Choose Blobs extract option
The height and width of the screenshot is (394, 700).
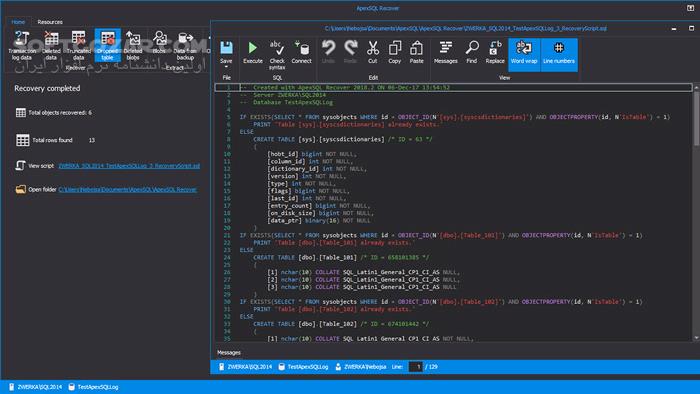click(x=159, y=42)
